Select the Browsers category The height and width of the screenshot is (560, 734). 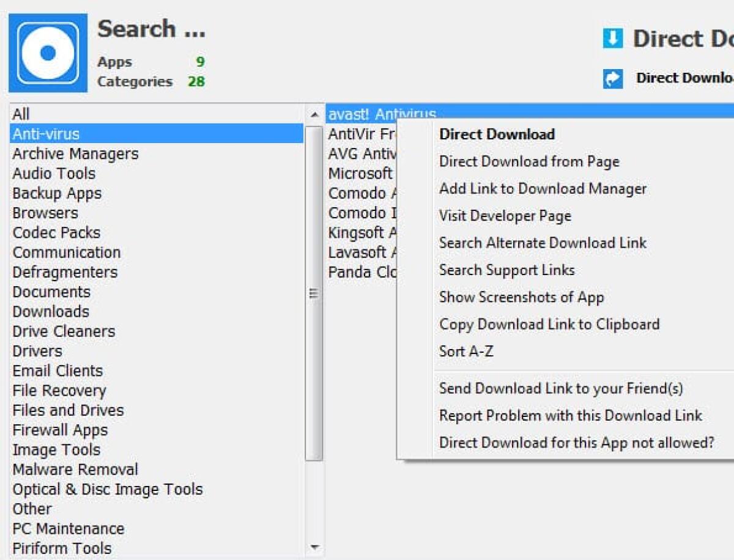pyautogui.click(x=45, y=213)
